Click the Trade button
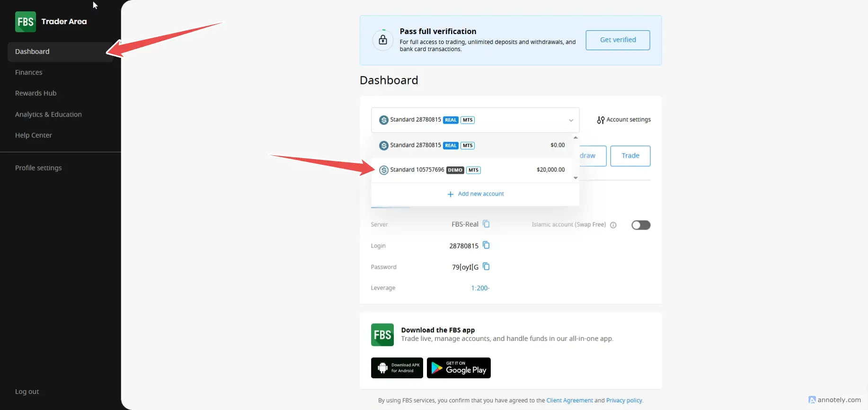This screenshot has width=868, height=410. (630, 156)
